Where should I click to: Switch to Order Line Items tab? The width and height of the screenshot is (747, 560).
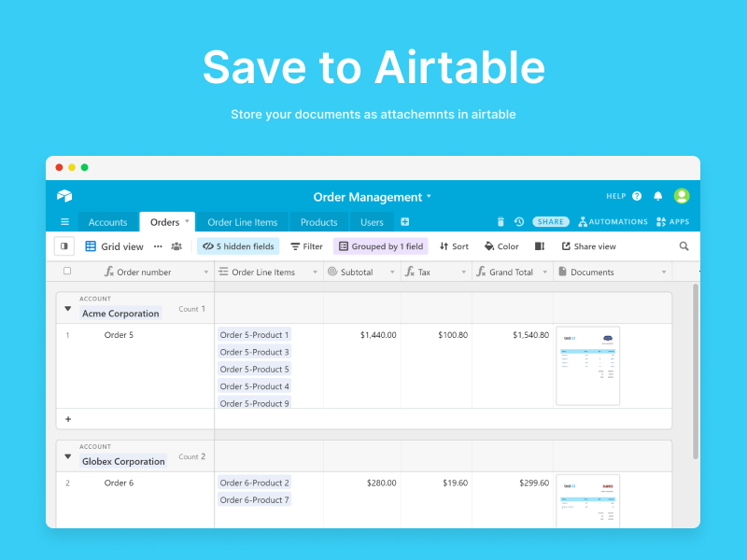click(243, 222)
